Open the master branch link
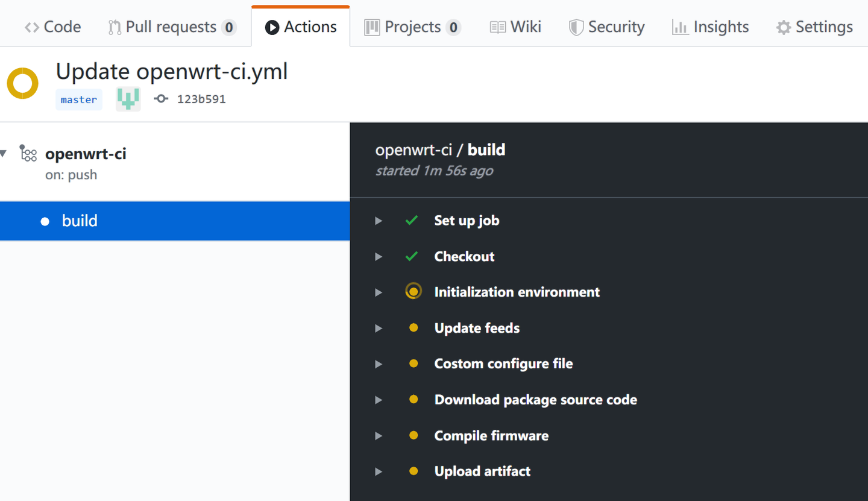The image size is (868, 501). pyautogui.click(x=78, y=99)
